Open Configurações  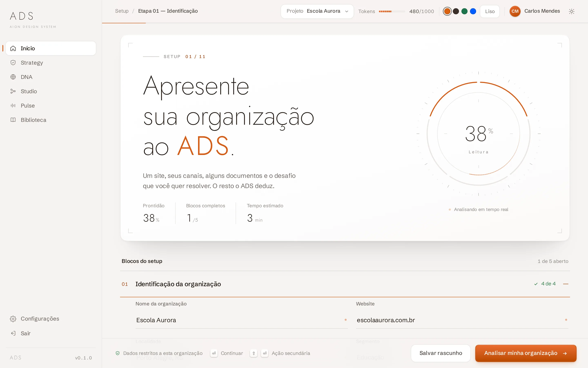[51, 319]
